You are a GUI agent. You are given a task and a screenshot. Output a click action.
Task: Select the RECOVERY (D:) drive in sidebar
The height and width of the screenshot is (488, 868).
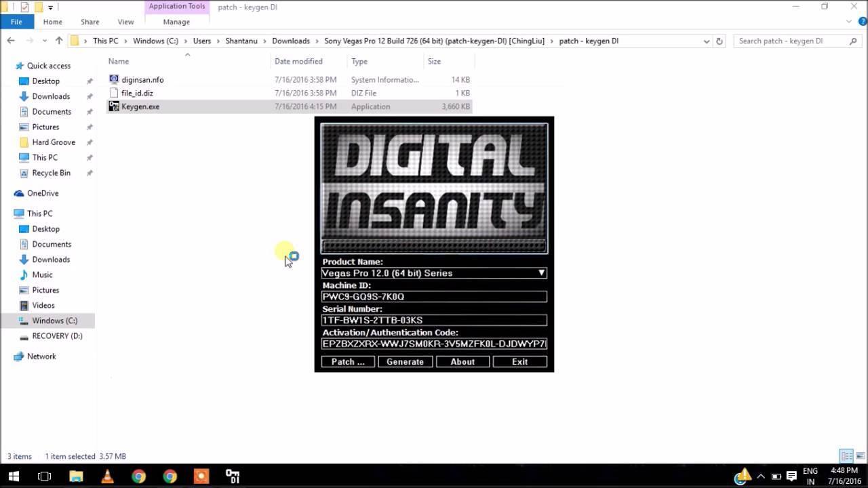[57, 335]
